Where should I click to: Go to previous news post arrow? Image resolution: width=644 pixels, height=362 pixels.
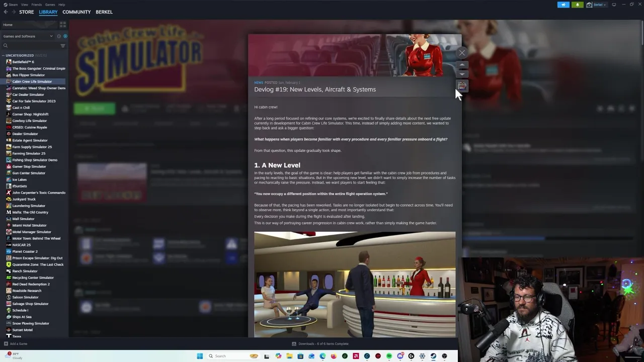click(x=462, y=65)
